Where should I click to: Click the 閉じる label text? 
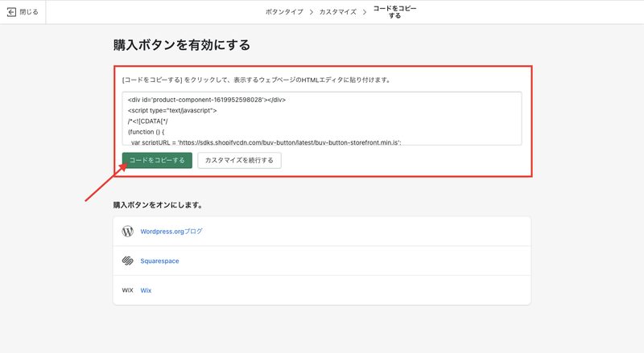click(29, 12)
